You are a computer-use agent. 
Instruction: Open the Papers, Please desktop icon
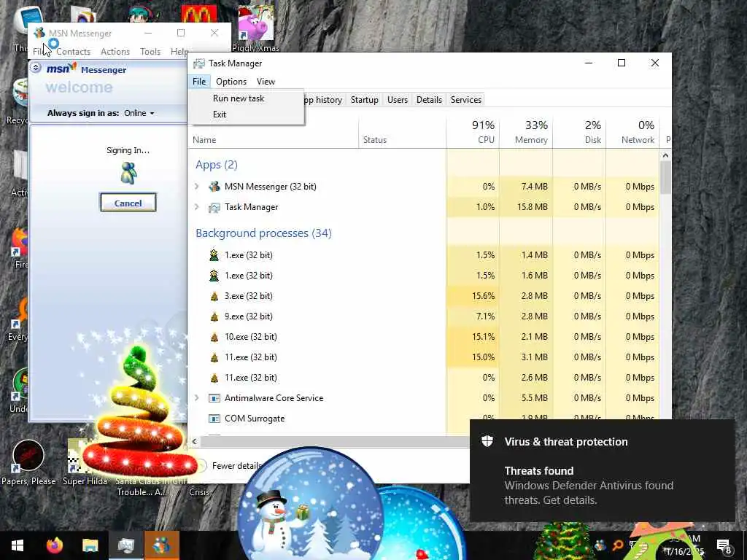pos(28,462)
